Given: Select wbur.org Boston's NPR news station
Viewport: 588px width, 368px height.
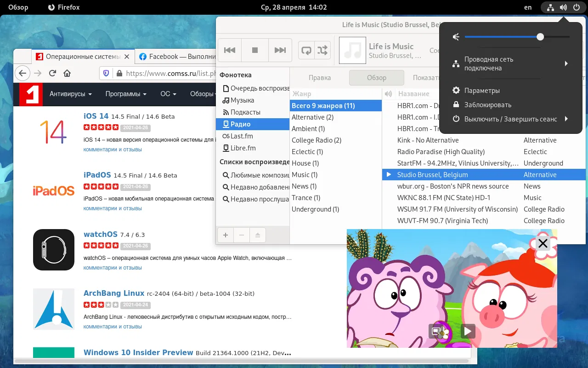Looking at the screenshot, I should click(484, 186).
